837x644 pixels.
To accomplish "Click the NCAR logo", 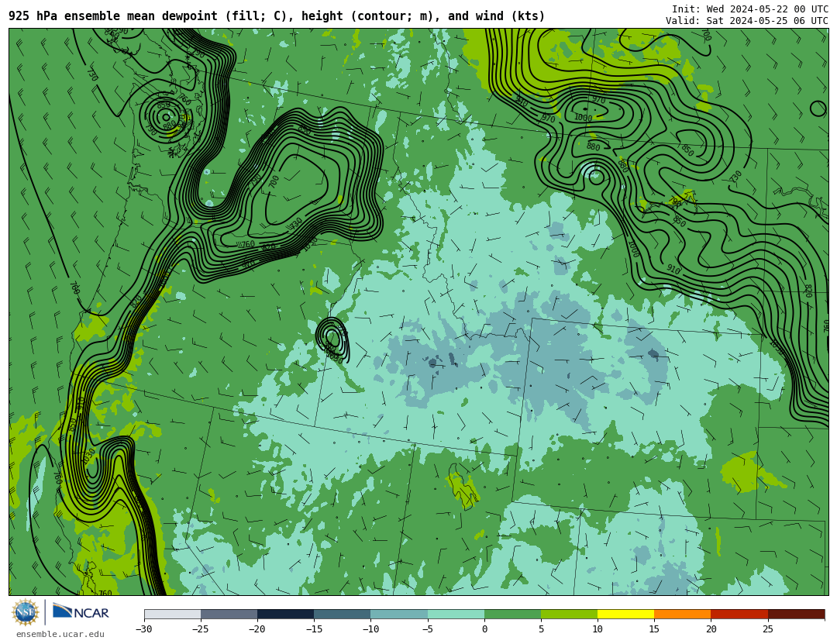I will (81, 611).
